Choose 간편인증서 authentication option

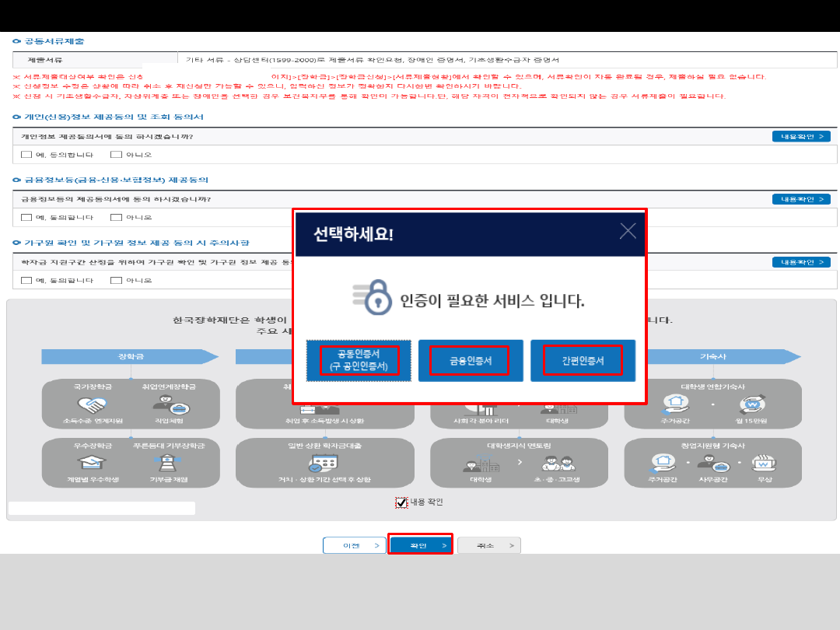583,360
